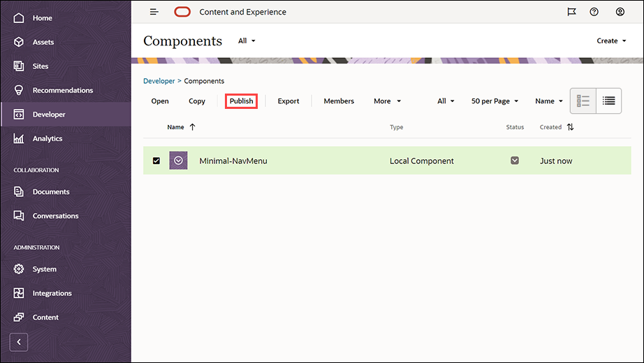Click the Documents folder icon

pyautogui.click(x=18, y=192)
